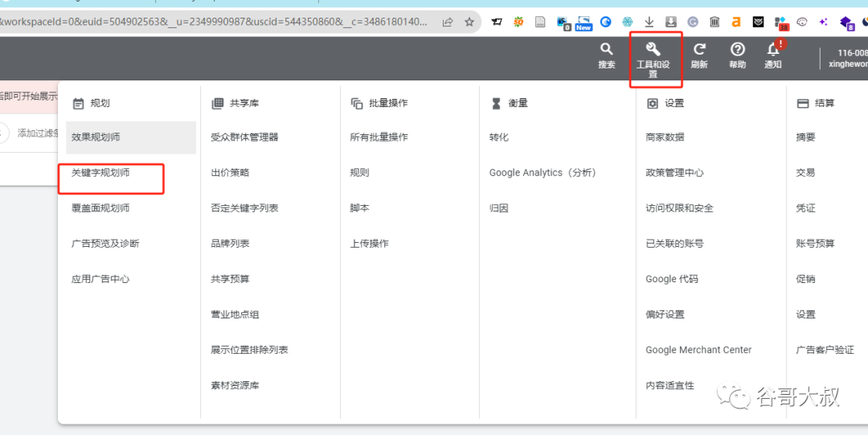Open 商家数据
868x435 pixels.
(665, 137)
